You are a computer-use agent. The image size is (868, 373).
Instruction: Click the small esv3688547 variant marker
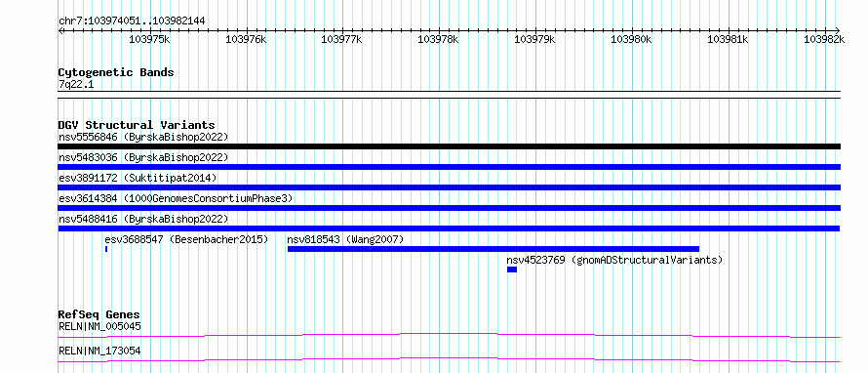(x=106, y=249)
